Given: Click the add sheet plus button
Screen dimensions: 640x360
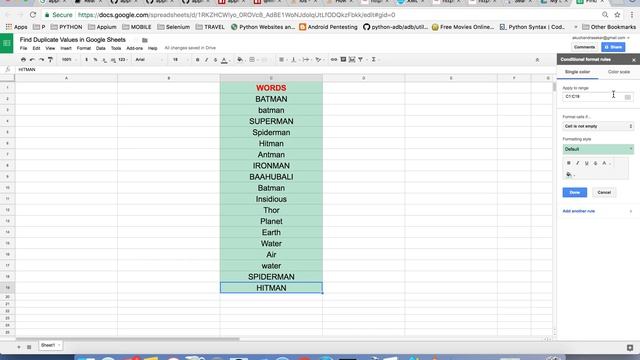Looking at the screenshot, I should pos(19,347).
